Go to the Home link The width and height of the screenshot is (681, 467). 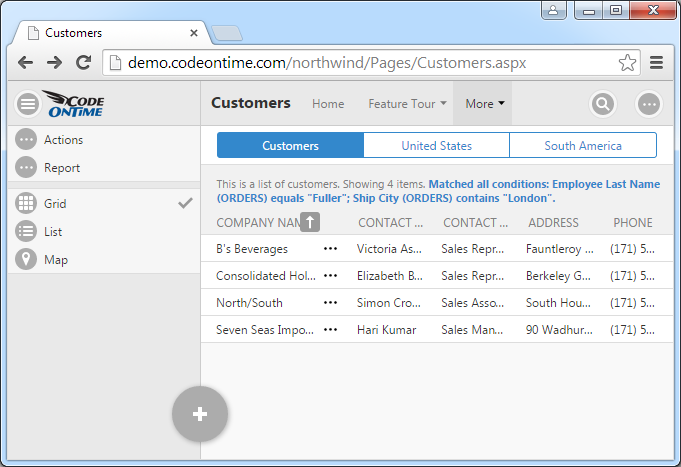click(328, 104)
